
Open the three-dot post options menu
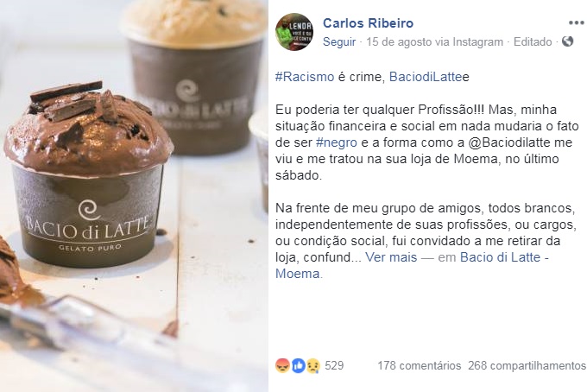pos(576,23)
